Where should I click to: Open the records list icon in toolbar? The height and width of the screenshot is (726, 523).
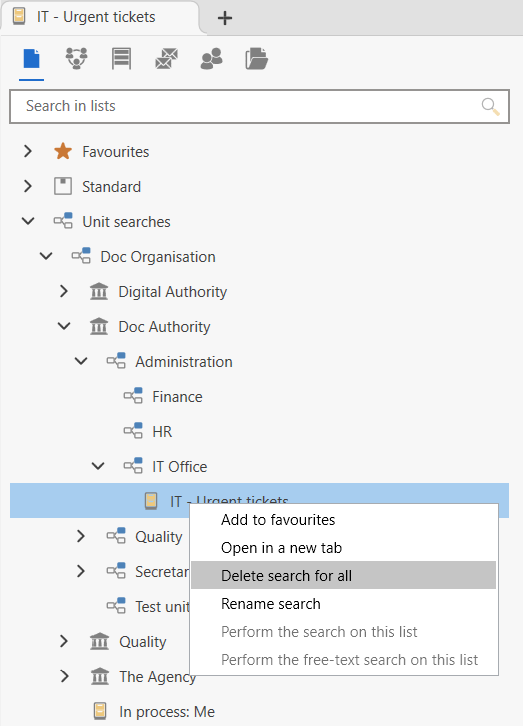(x=121, y=59)
